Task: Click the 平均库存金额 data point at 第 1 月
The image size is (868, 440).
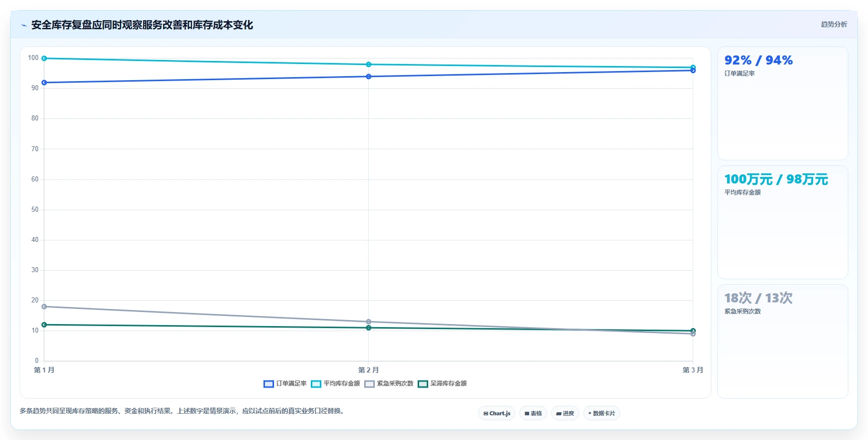Action: tap(44, 58)
